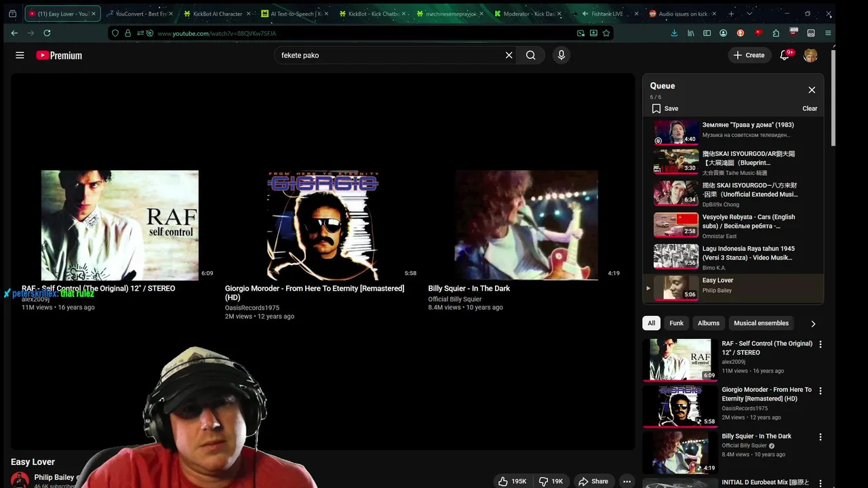The image size is (868, 488).
Task: Open the Easy Lover video title text
Action: click(33, 462)
